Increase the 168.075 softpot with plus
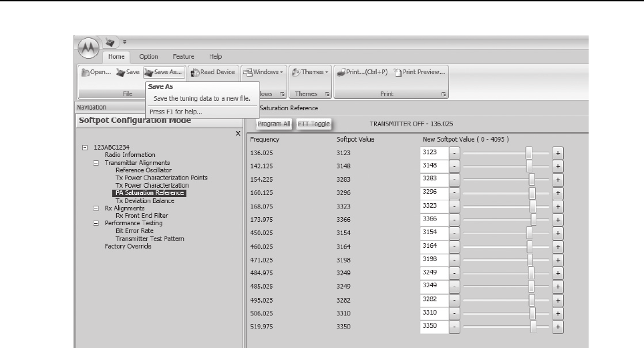The image size is (644, 348). [558, 206]
